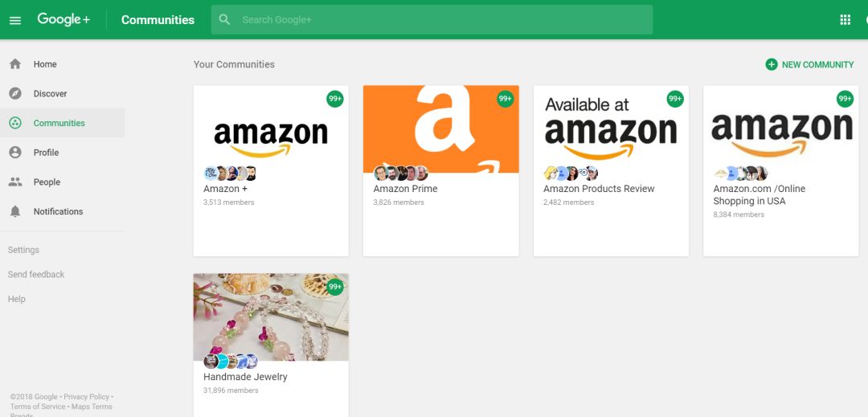Open the Amazon Prime orange cover image

point(440,129)
